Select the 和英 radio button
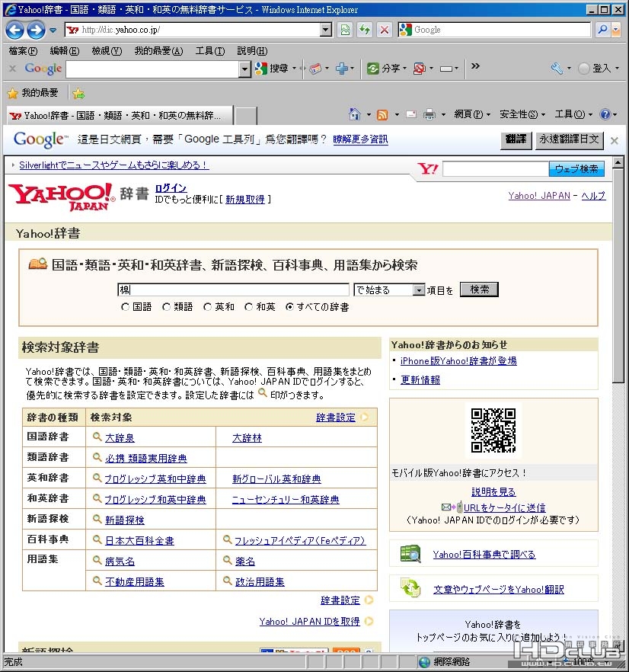Image resolution: width=629 pixels, height=672 pixels. 248,307
